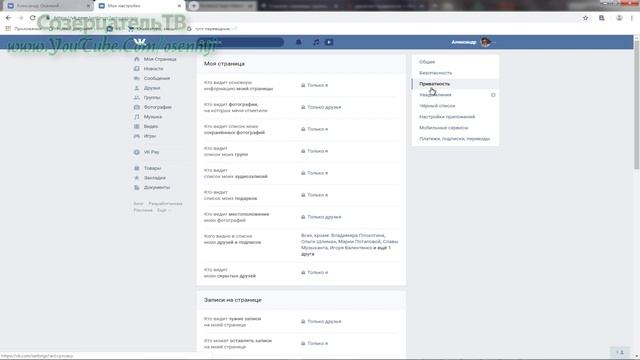The height and width of the screenshot is (360, 640).
Task: Click the browser back arrow
Action: click(9, 18)
